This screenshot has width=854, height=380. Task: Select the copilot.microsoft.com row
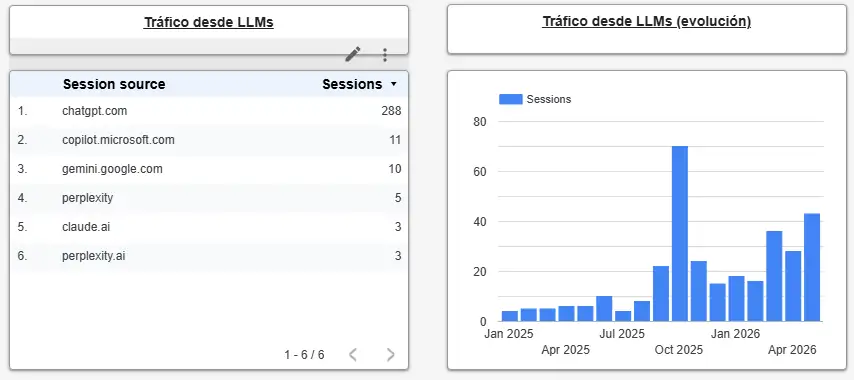209,140
